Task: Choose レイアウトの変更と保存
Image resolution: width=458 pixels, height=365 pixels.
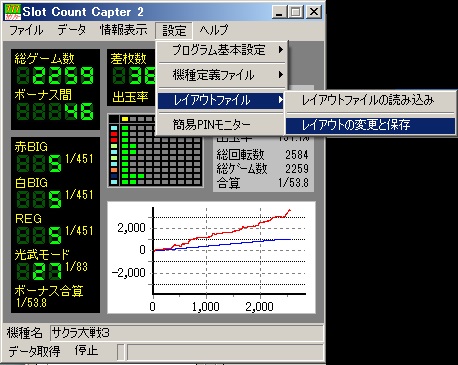Action: click(x=370, y=125)
